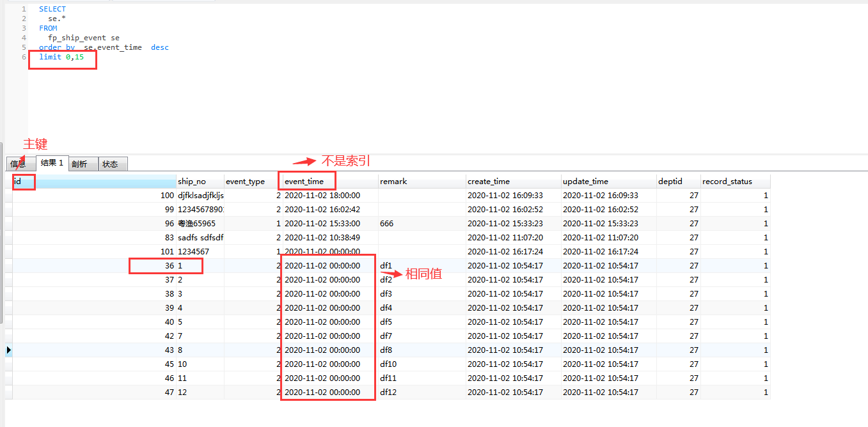Select the id cell with value 96
The width and height of the screenshot is (868, 427).
click(95, 224)
